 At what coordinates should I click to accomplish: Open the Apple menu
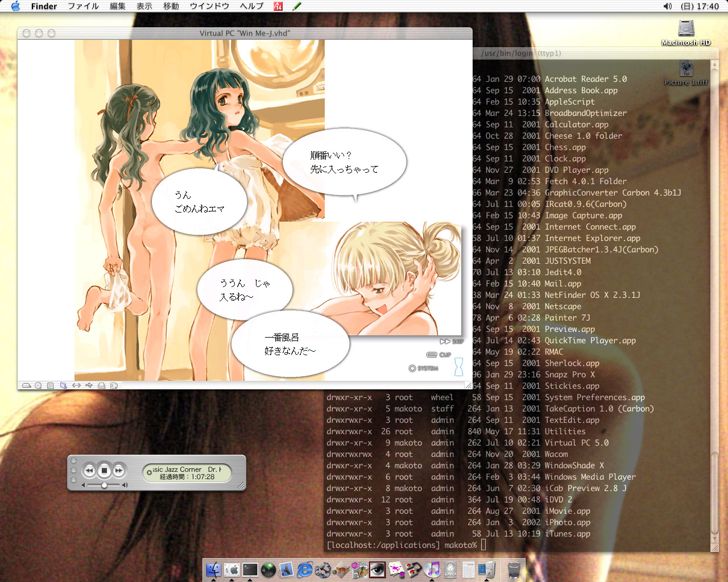(15, 6)
